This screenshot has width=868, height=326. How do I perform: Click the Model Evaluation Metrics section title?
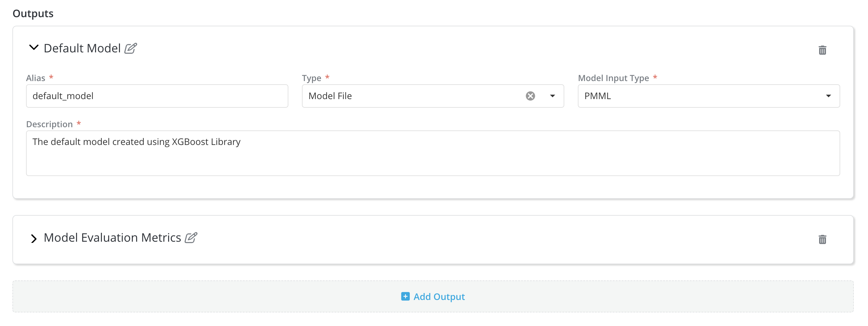pyautogui.click(x=112, y=238)
